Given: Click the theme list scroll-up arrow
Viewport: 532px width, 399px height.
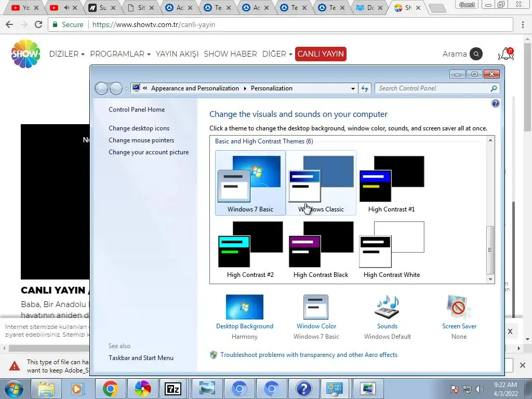Looking at the screenshot, I should coord(490,140).
